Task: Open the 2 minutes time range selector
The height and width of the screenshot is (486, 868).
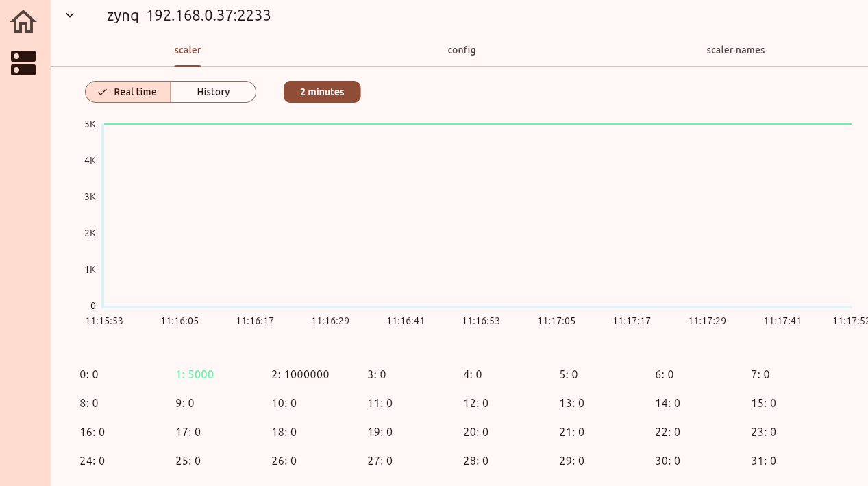Action: (x=322, y=92)
